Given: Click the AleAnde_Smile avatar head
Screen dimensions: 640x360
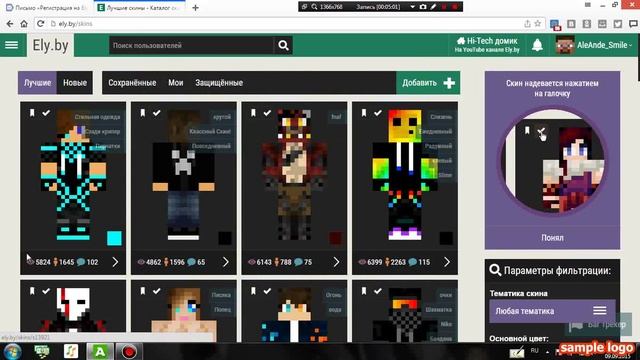Looking at the screenshot, I should (565, 45).
